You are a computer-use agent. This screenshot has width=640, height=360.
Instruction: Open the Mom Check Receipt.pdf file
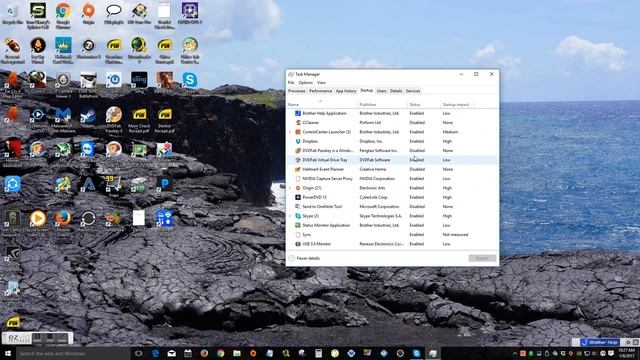[139, 121]
